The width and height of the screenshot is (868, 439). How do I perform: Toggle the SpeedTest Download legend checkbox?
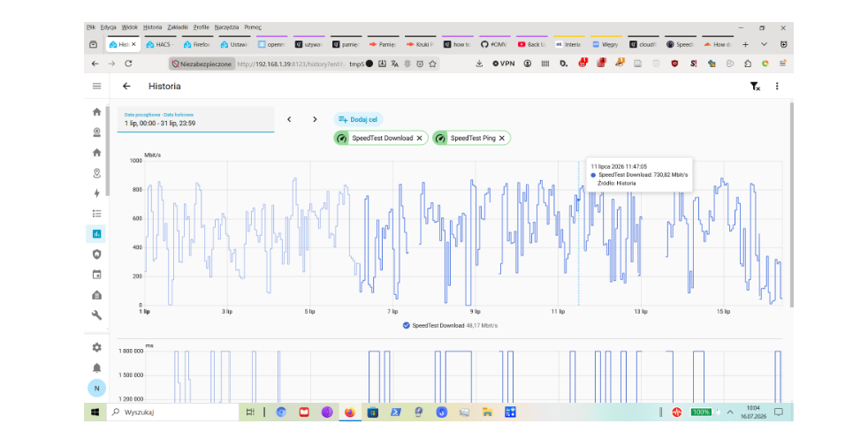tap(407, 326)
